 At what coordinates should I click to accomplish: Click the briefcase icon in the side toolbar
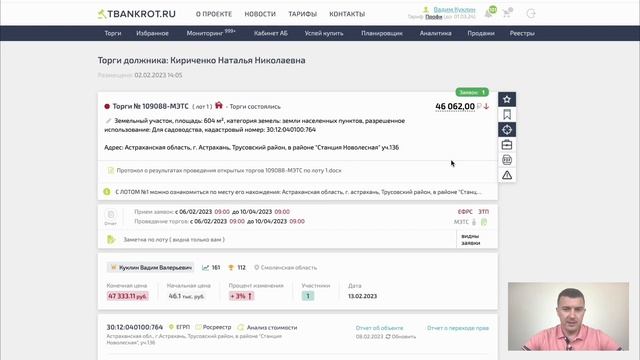tap(507, 145)
